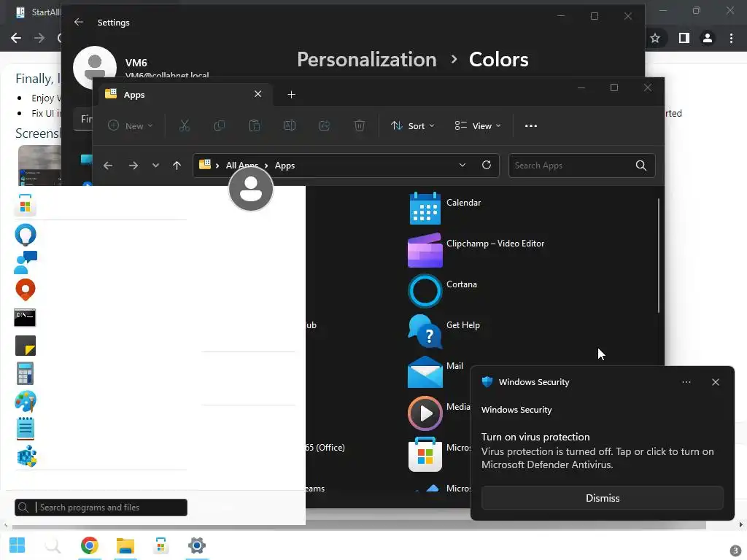
Task: Click the Cut scissors icon in Explorer toolbar
Action: [185, 125]
